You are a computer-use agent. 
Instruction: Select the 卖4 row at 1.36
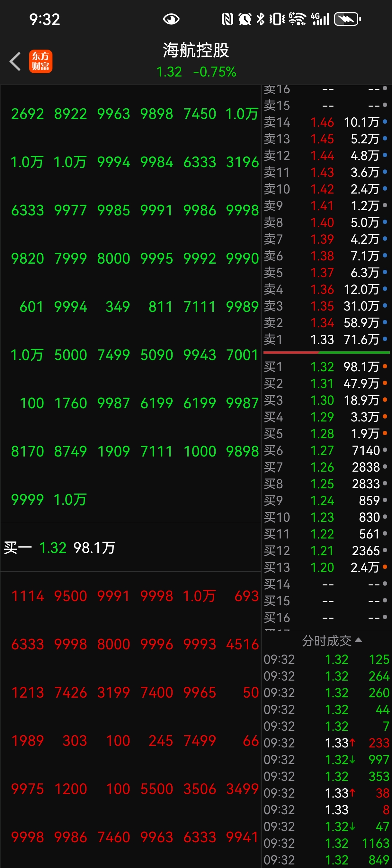[x=326, y=289]
